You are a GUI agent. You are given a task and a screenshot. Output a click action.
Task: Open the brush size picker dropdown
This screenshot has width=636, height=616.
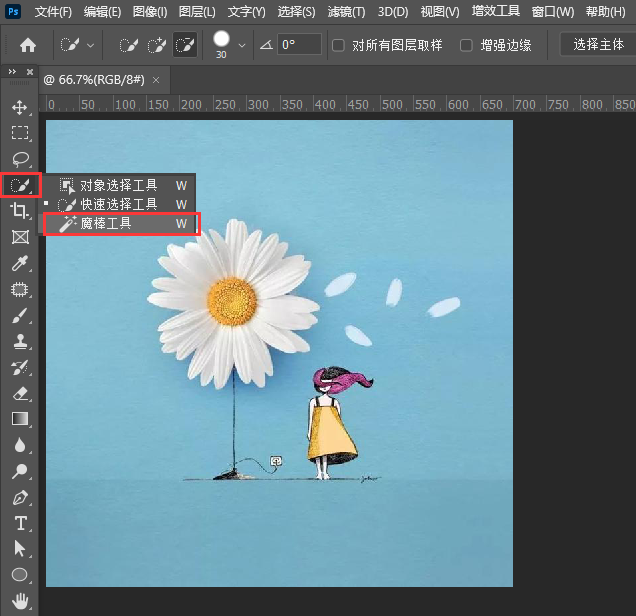[x=241, y=45]
